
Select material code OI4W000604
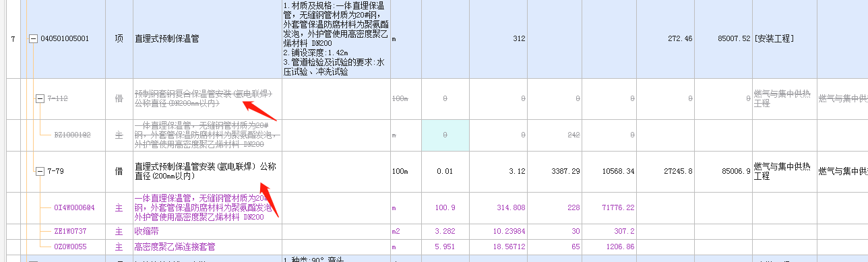pyautogui.click(x=74, y=207)
